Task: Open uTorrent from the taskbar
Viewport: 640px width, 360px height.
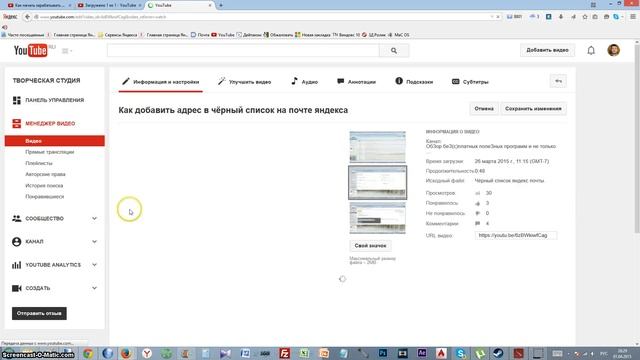Action: pyautogui.click(x=480, y=353)
